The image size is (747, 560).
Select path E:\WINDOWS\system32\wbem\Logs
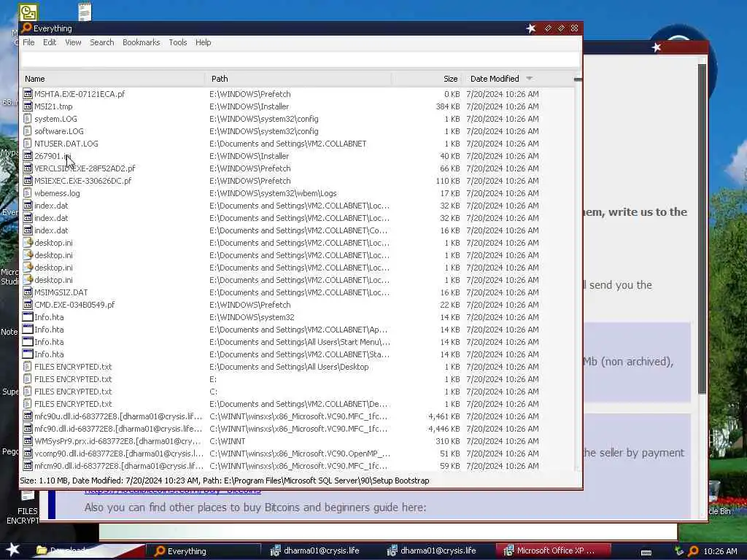coord(273,192)
